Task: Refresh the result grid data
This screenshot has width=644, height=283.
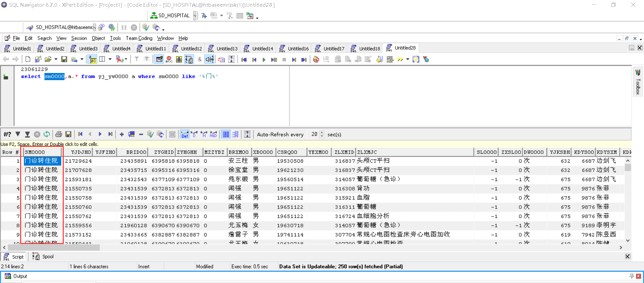Action: (47, 134)
